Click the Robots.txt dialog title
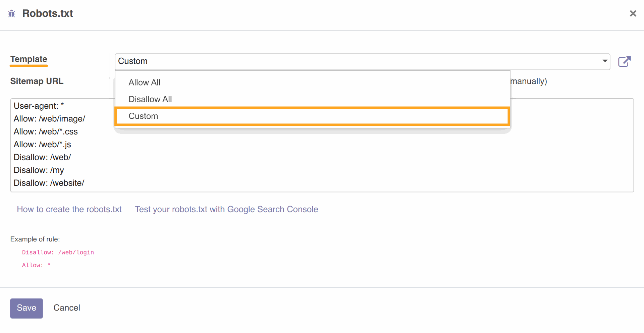The image size is (644, 333). click(48, 13)
